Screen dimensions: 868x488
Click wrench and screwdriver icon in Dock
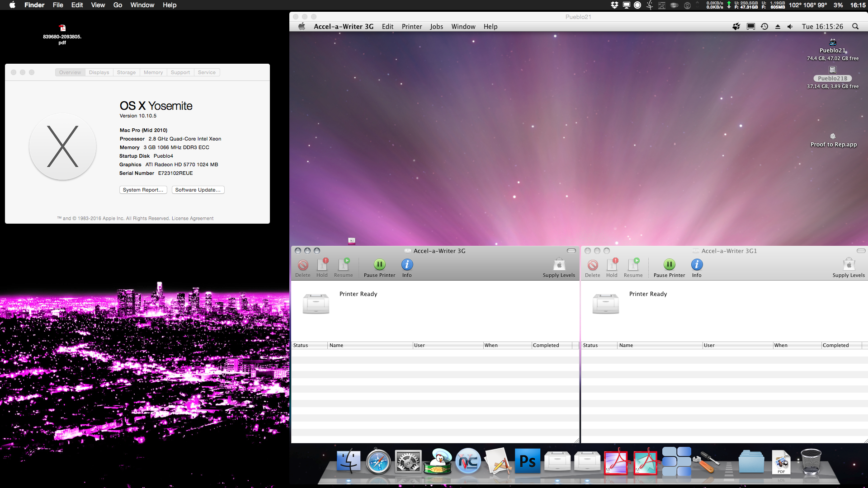tap(706, 461)
